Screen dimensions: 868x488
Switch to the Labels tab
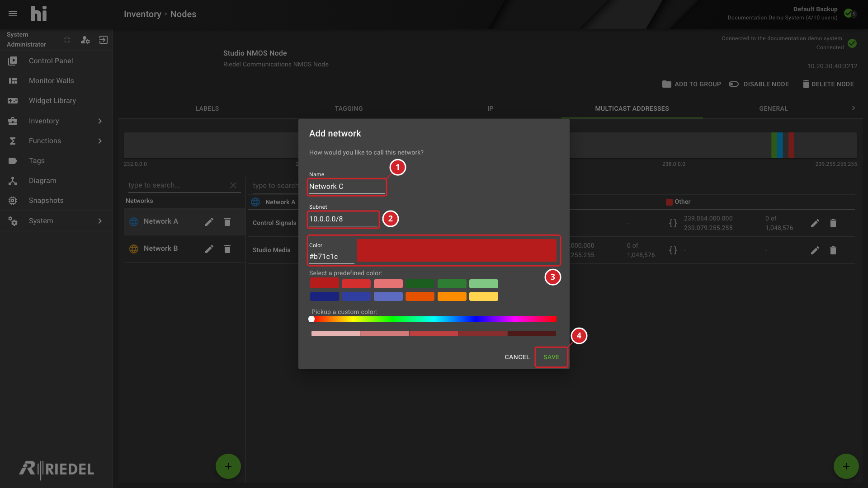tap(207, 108)
